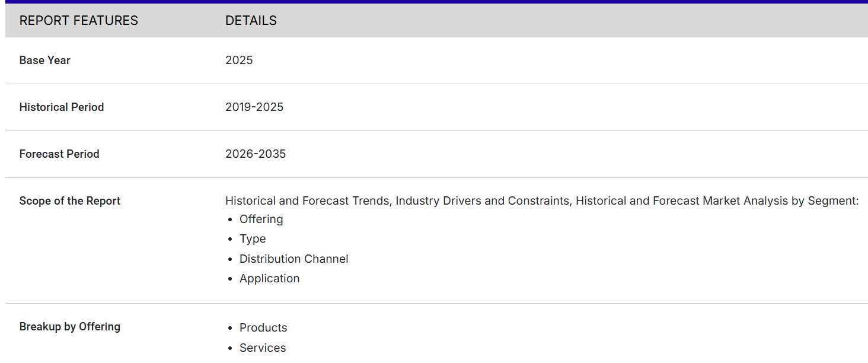
Task: Select the Breakup by Offering label
Action: [x=69, y=327]
